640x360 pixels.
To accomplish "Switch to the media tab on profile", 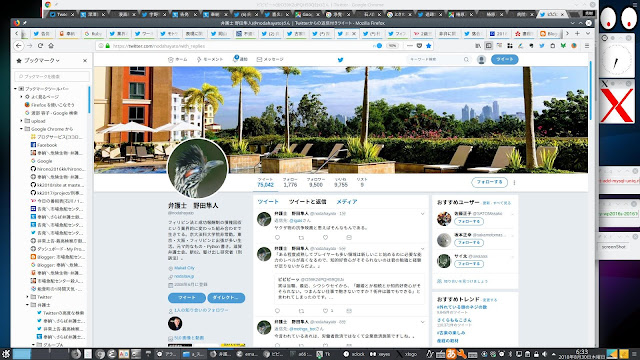I will 347,202.
